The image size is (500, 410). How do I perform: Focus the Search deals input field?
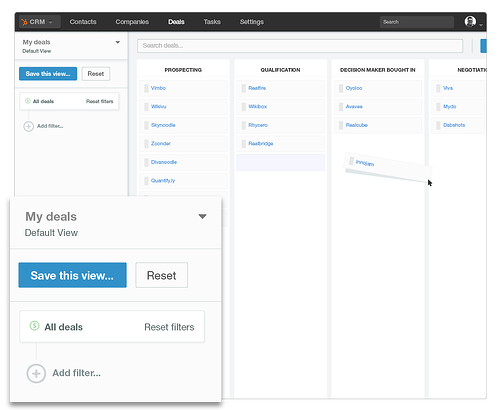300,46
